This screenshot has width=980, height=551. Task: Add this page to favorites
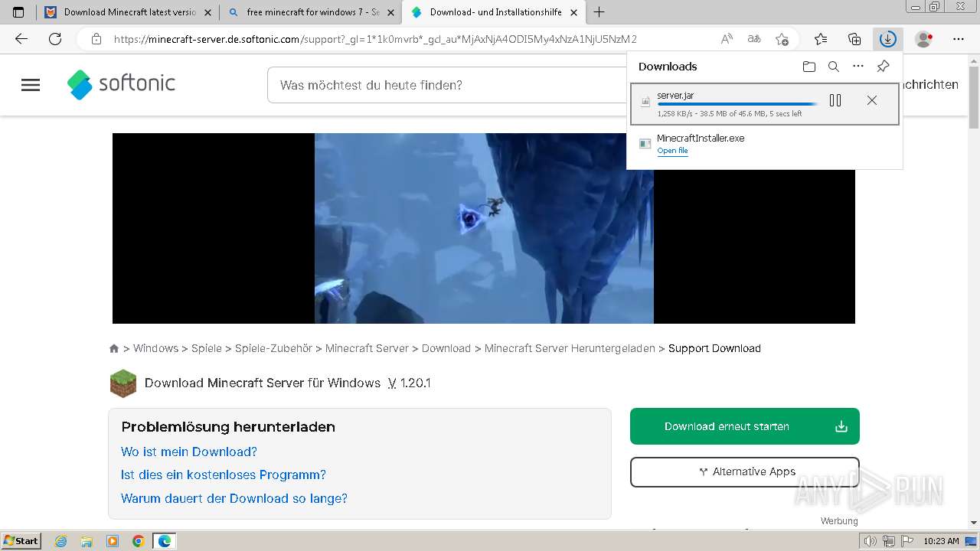[782, 39]
